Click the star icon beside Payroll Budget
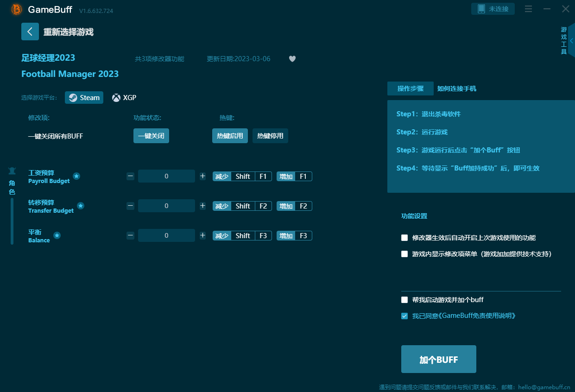The width and height of the screenshot is (575, 392). click(76, 176)
